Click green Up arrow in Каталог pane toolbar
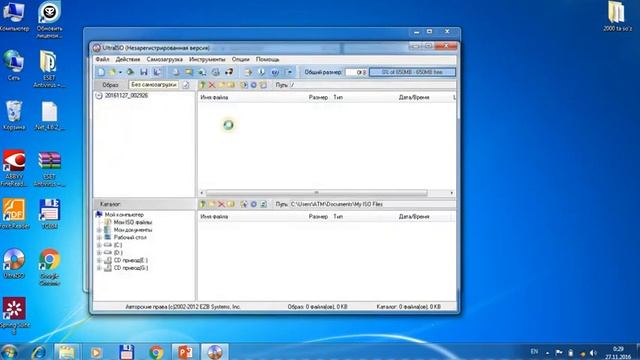Image resolution: width=640 pixels, height=360 pixels. pos(202,204)
